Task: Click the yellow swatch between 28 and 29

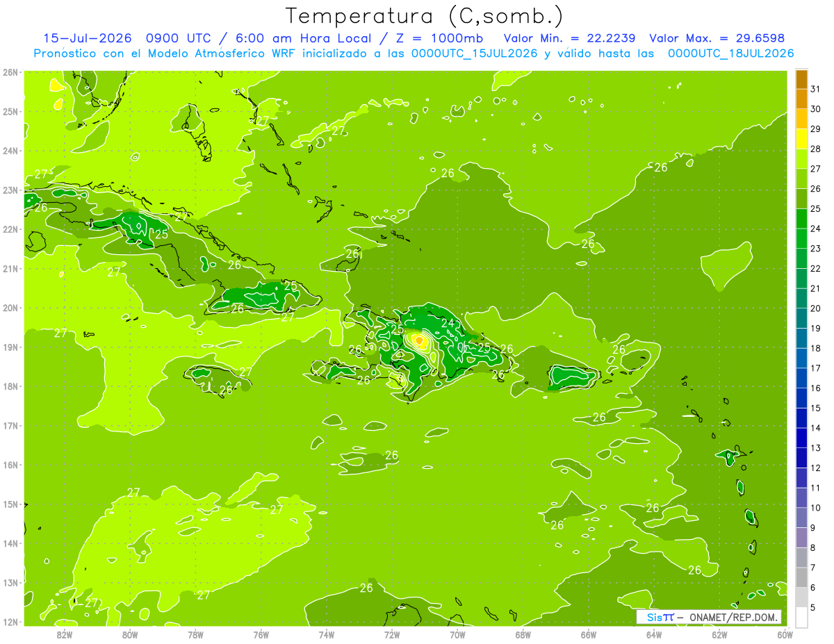Action: [801, 139]
